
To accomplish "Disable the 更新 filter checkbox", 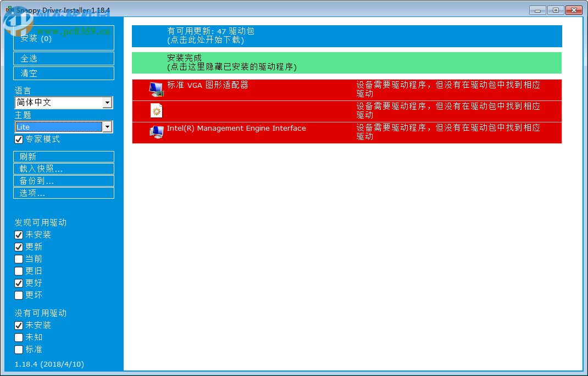I will click(19, 246).
